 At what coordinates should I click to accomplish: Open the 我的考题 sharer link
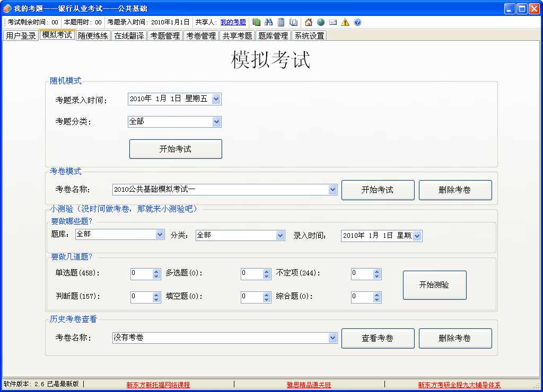[233, 22]
